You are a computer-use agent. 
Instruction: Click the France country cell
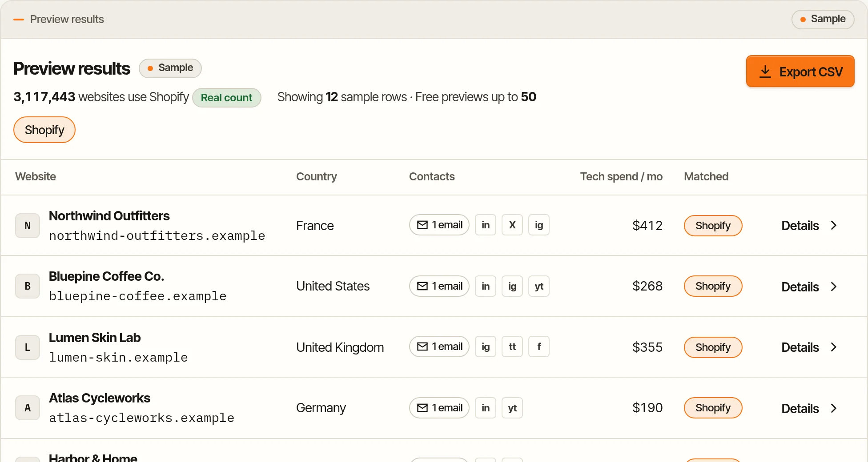point(315,226)
